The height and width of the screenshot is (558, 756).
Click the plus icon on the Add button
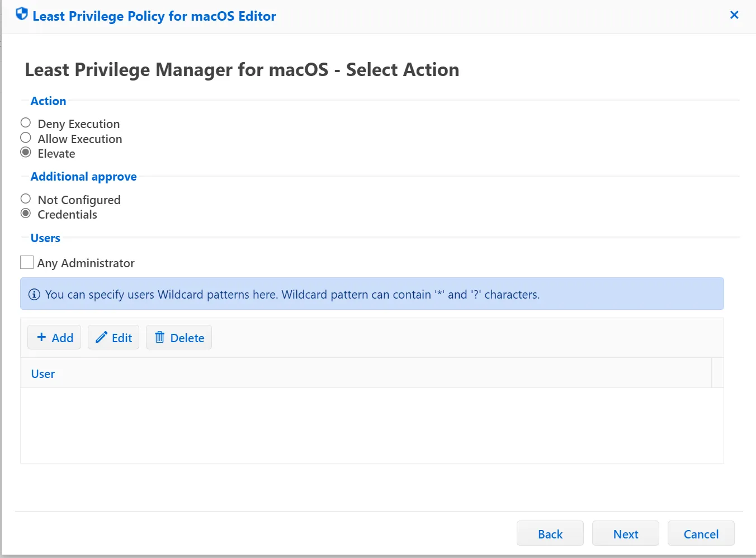pyautogui.click(x=42, y=337)
